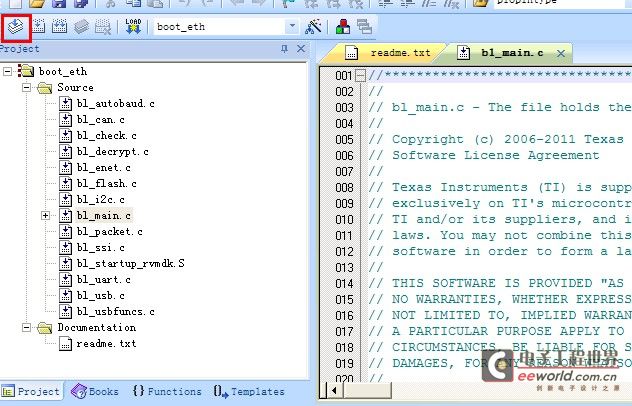Image resolution: width=632 pixels, height=406 pixels.
Task: Open Target Options with the magic wand icon
Action: [x=313, y=27]
